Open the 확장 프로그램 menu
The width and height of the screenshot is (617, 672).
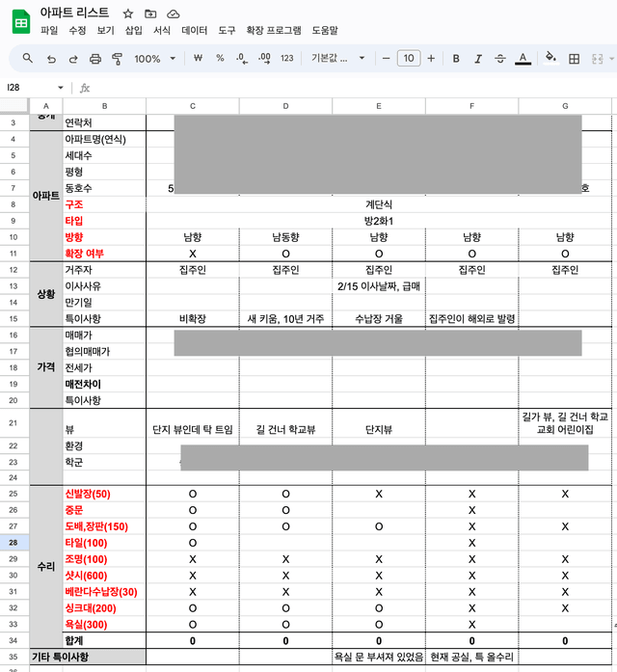[x=274, y=31]
